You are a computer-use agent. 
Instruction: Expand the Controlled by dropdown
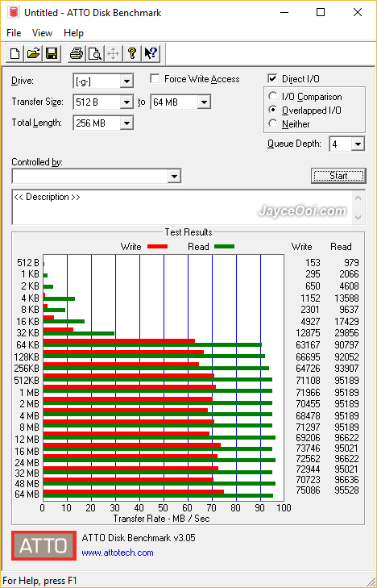pos(174,177)
